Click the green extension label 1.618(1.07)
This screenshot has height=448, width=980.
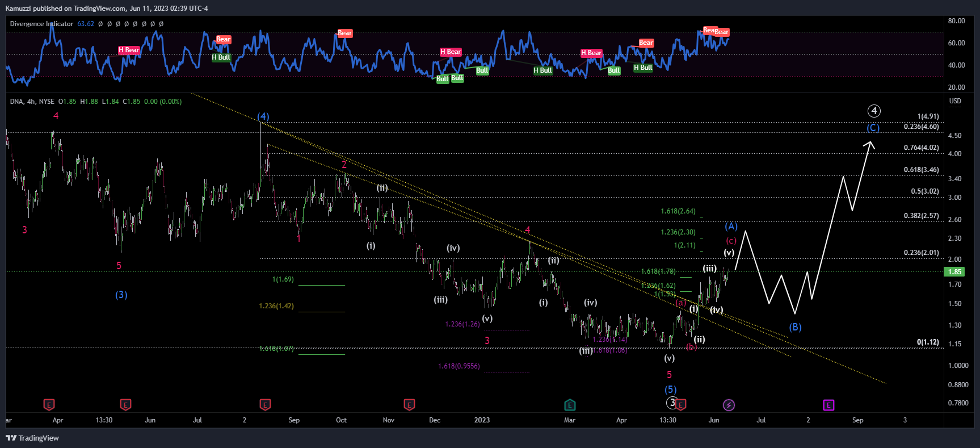(276, 349)
